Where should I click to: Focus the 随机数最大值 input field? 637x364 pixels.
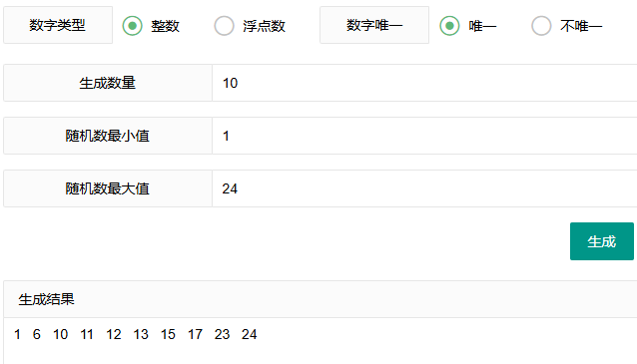pos(424,188)
